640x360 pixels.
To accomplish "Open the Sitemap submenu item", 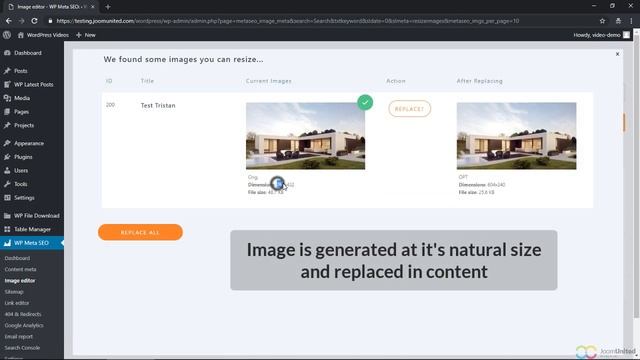I will click(14, 292).
